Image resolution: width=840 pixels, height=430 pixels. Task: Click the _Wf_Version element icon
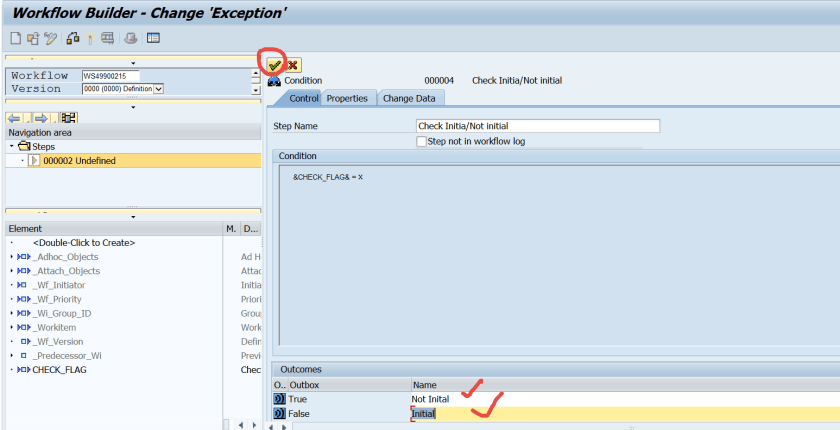point(25,341)
